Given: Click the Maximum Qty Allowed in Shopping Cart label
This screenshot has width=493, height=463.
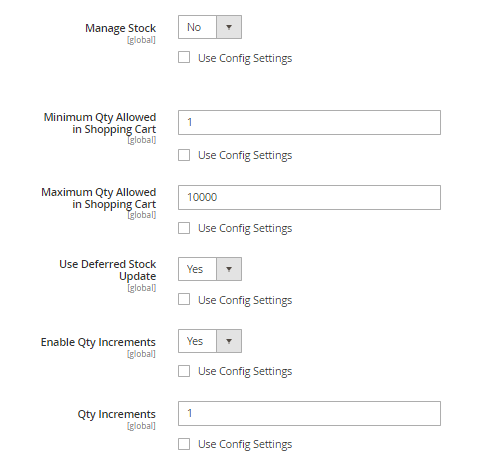Looking at the screenshot, I should click(x=99, y=198).
